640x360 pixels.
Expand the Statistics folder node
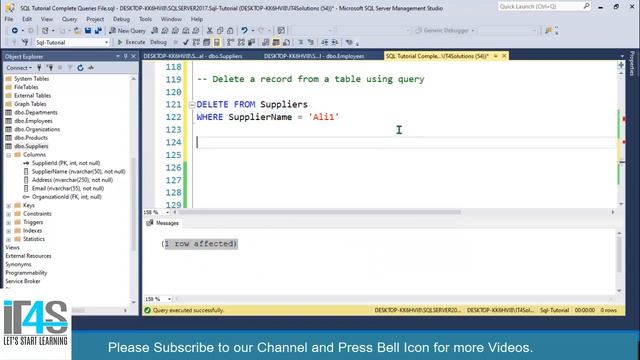(x=9, y=240)
